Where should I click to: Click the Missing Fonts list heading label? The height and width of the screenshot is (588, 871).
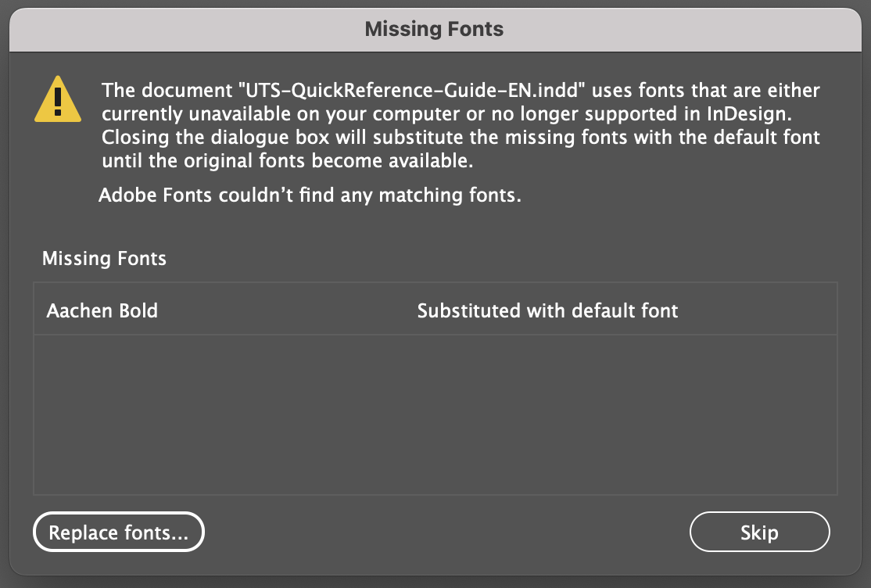coord(104,258)
